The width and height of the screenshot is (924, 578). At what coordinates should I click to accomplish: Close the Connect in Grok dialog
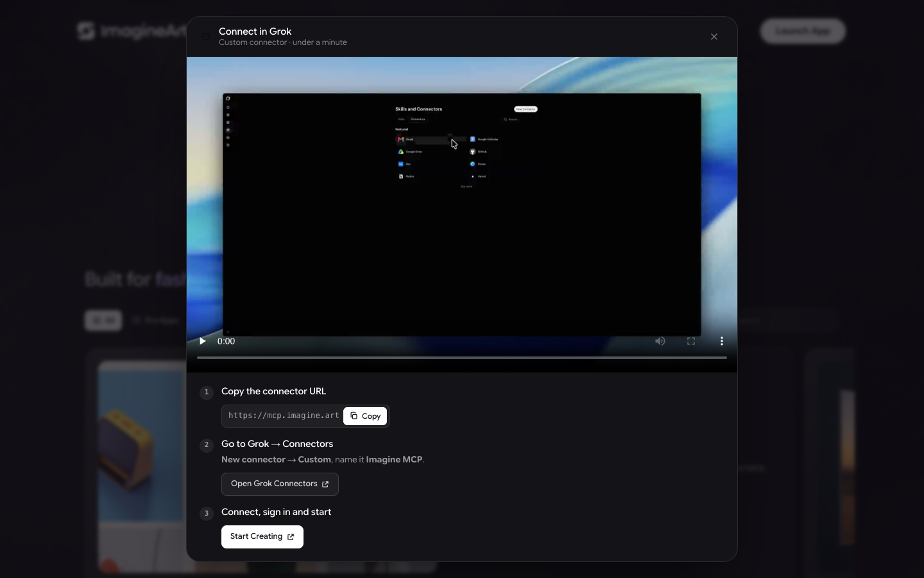click(x=714, y=37)
